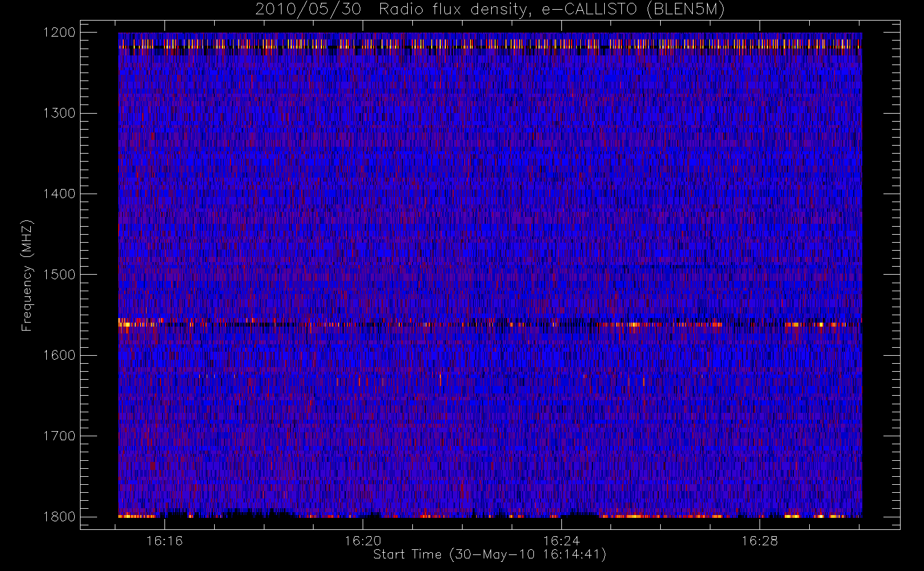The height and width of the screenshot is (571, 924).
Task: Select the 1500 frequency axis label
Action: pos(59,275)
